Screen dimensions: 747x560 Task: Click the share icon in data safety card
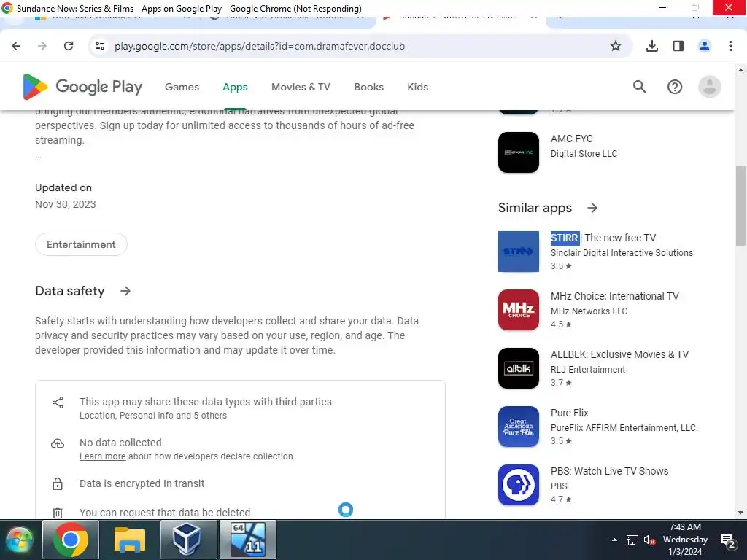coord(58,402)
